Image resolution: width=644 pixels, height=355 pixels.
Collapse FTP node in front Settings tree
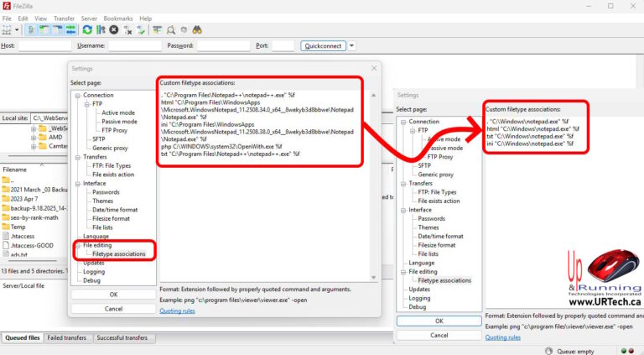[x=86, y=104]
